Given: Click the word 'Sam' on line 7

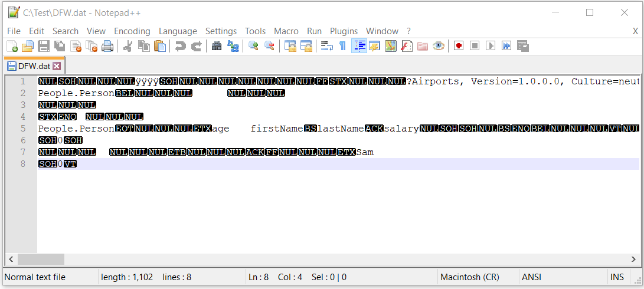Looking at the screenshot, I should (x=365, y=153).
